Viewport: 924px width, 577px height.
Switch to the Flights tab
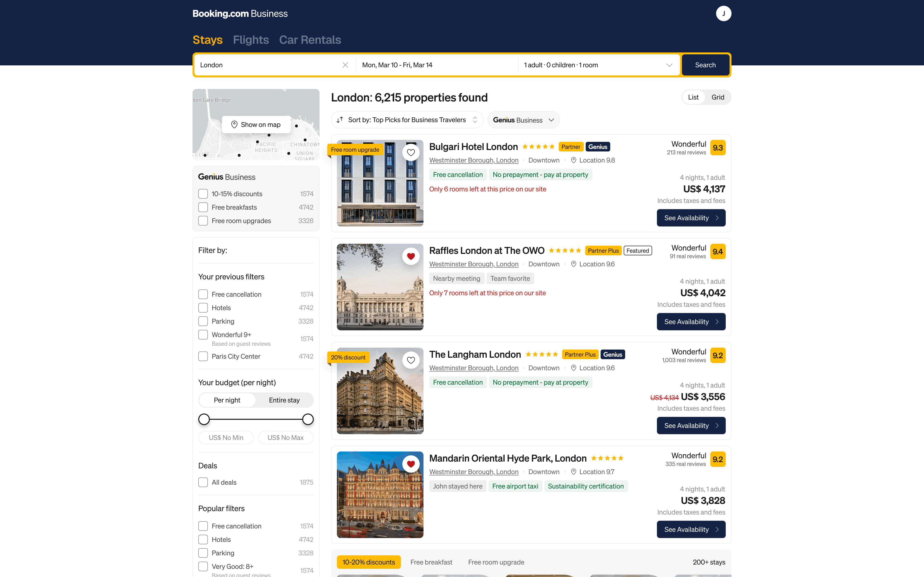251,40
